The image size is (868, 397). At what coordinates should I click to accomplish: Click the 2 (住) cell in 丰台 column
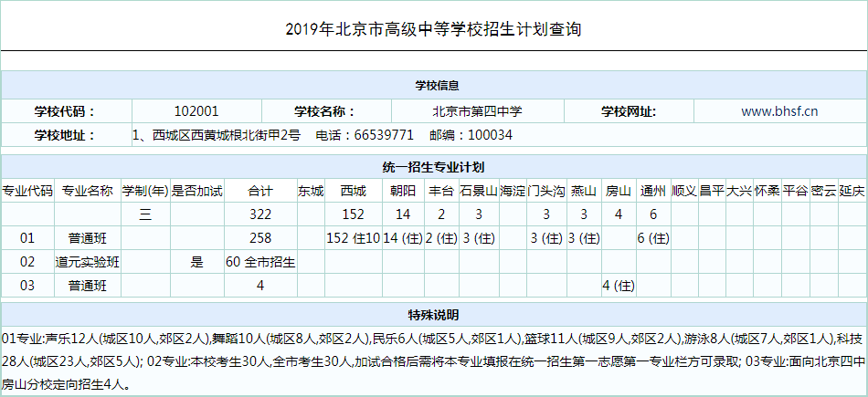(441, 238)
